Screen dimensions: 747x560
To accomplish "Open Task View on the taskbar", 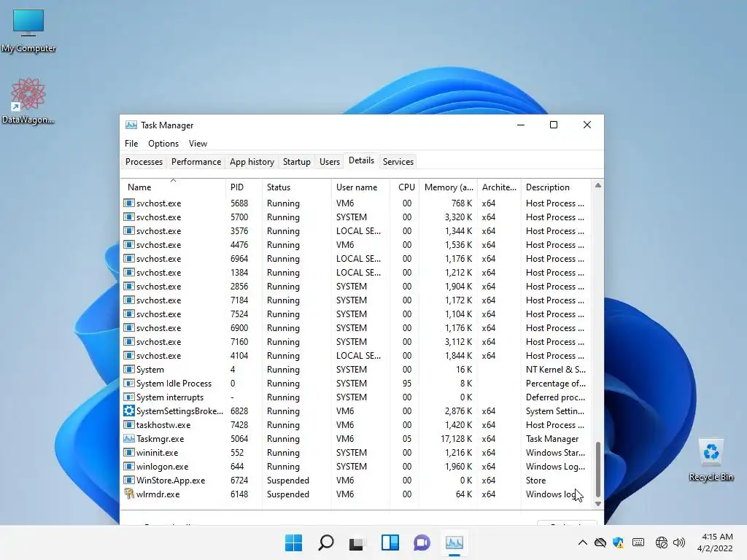I will pyautogui.click(x=357, y=542).
